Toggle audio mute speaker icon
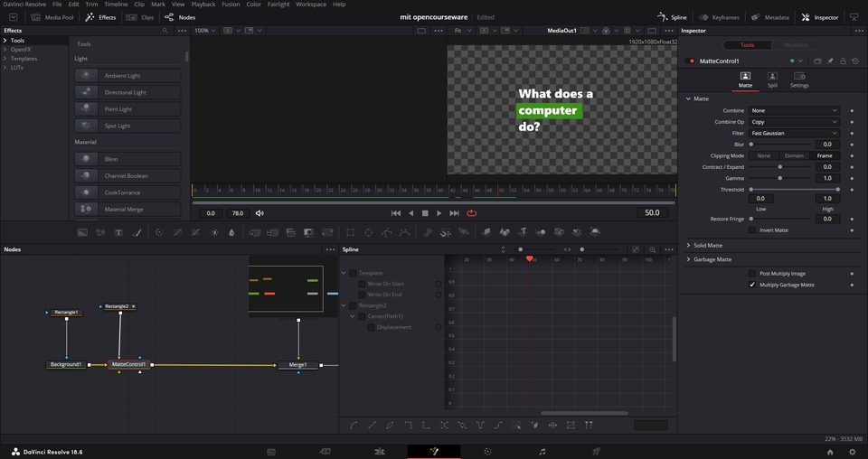The width and height of the screenshot is (868, 459). (x=259, y=213)
